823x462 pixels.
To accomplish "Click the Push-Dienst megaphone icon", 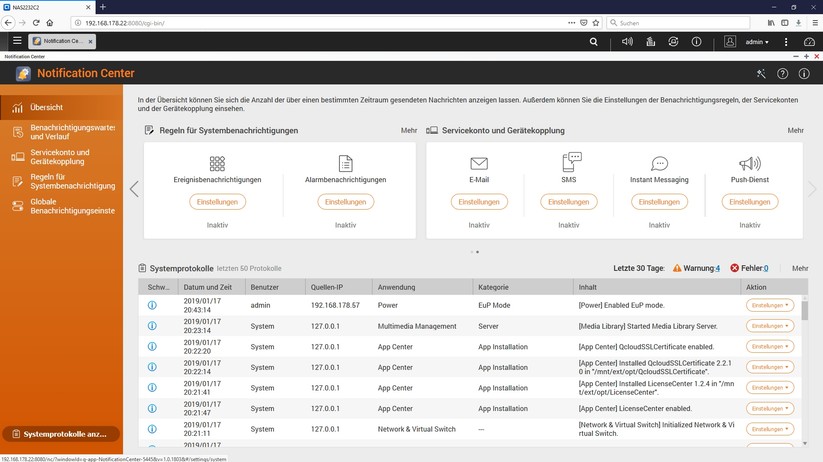I will coord(749,163).
